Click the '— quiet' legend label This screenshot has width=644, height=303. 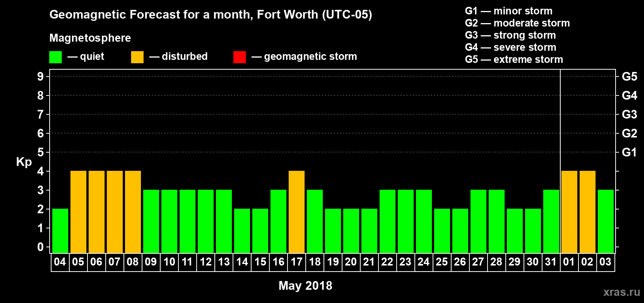coord(86,57)
